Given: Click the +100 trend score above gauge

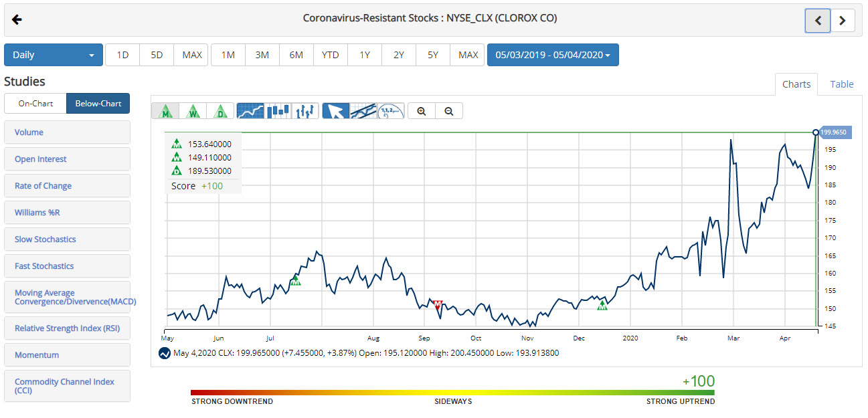Looking at the screenshot, I should tap(699, 381).
